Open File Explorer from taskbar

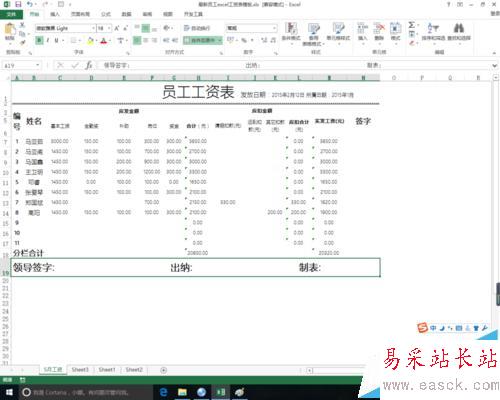182,392
